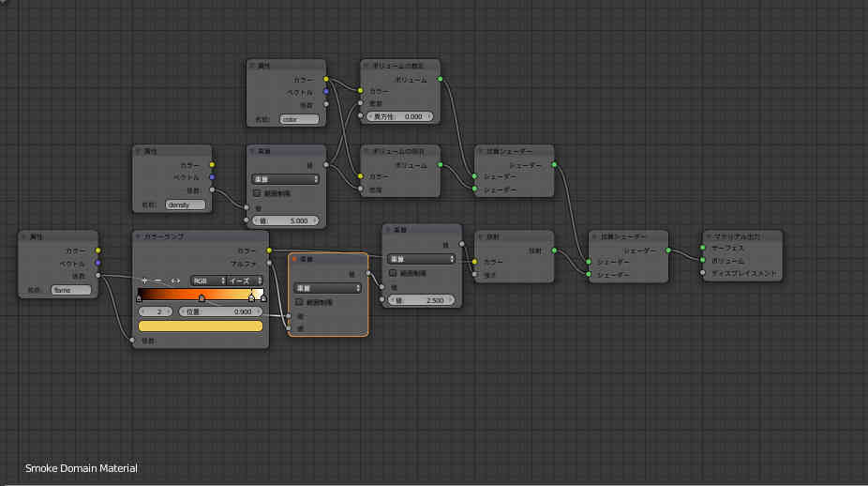The height and width of the screenshot is (486, 868).
Task: Toggle the clamp checkbox in the math node with value 2.500
Action: coord(393,273)
